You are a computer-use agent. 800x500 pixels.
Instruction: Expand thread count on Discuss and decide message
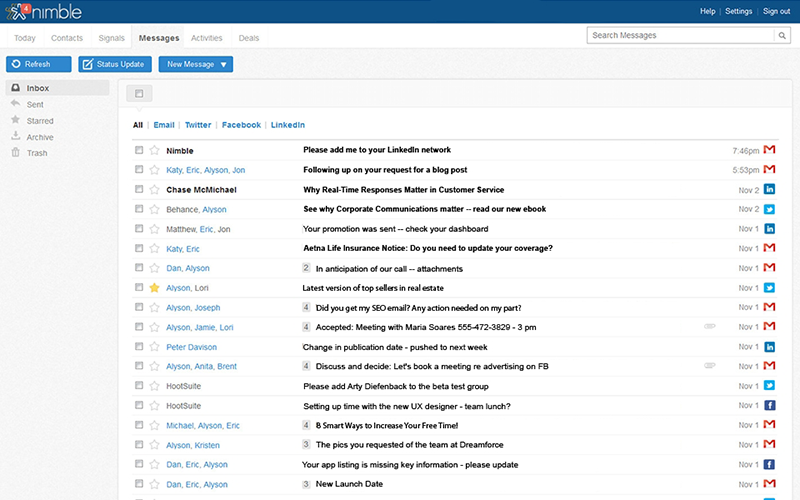pyautogui.click(x=306, y=366)
